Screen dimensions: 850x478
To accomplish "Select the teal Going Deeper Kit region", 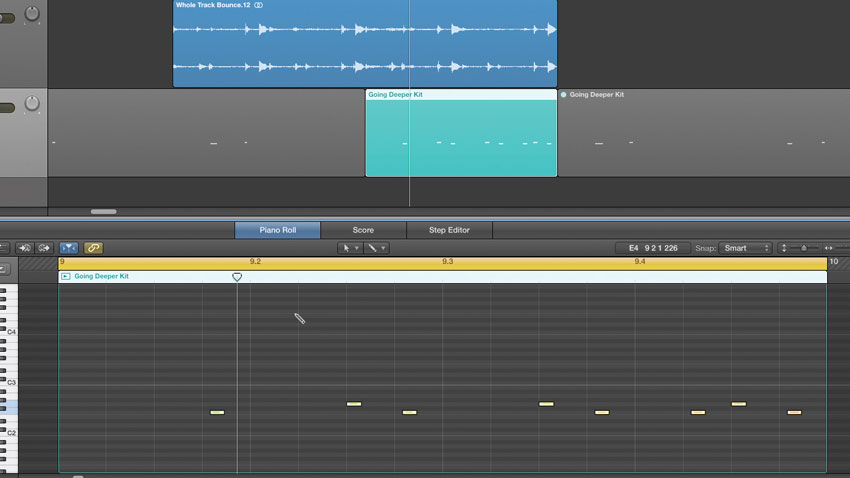I will click(461, 133).
